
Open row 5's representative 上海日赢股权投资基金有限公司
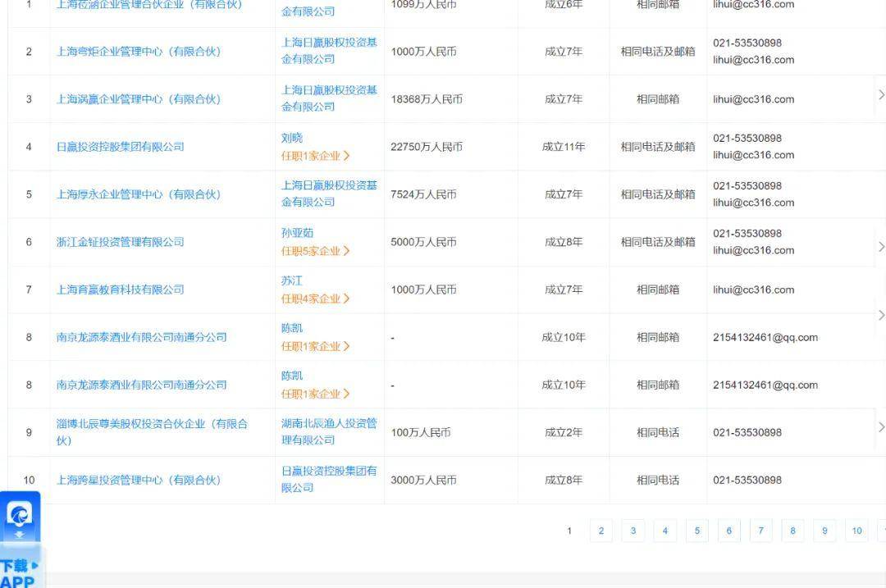[x=329, y=194]
